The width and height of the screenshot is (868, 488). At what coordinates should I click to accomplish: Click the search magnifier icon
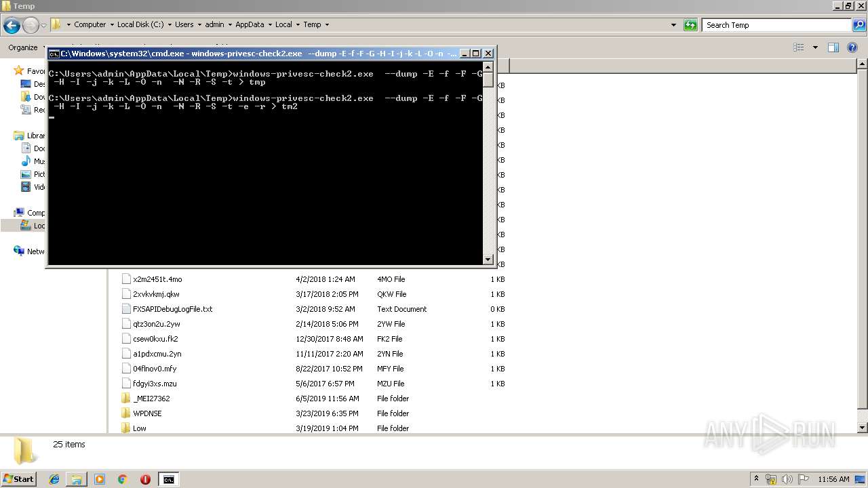(x=859, y=25)
